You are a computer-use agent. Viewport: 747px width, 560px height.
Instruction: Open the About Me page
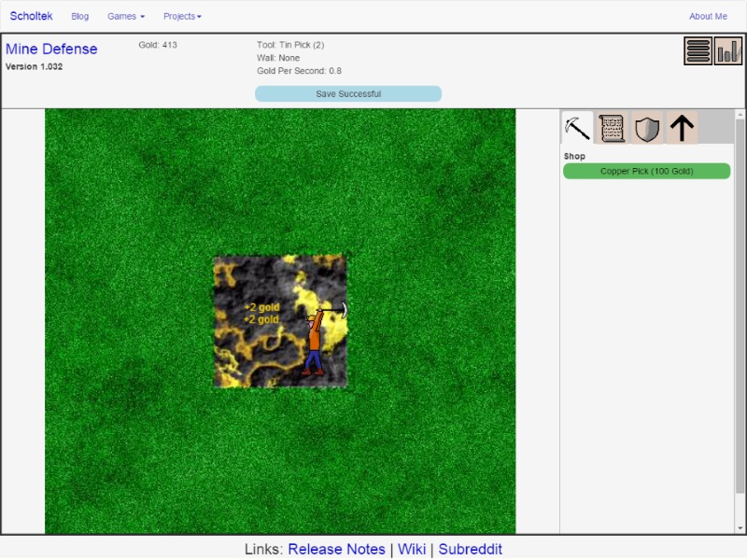pos(708,17)
